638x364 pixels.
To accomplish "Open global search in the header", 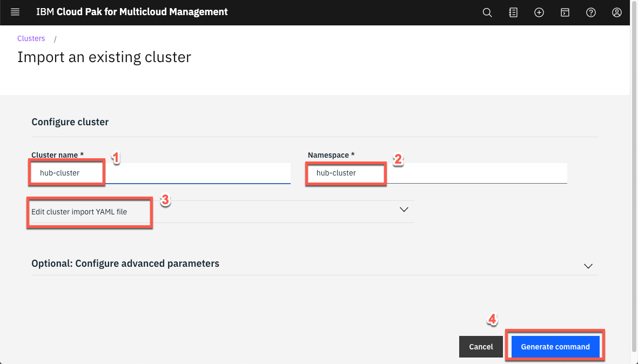I will pos(487,12).
